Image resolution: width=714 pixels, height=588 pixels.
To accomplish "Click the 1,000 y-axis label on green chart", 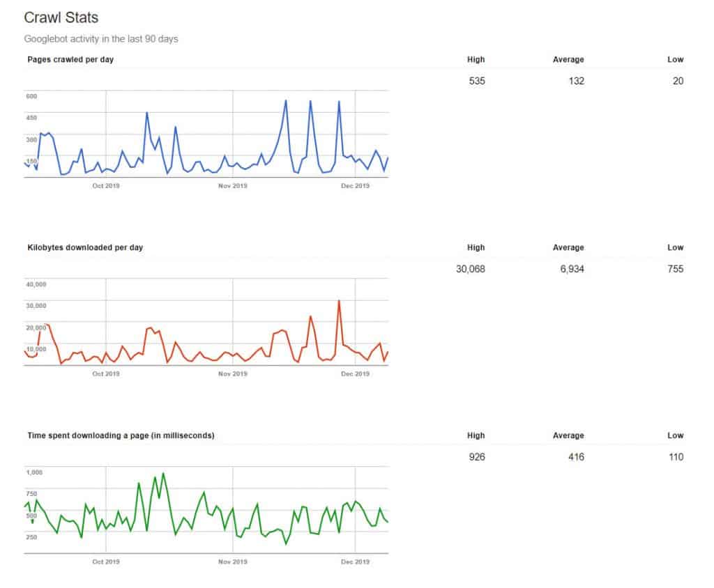I will click(34, 472).
